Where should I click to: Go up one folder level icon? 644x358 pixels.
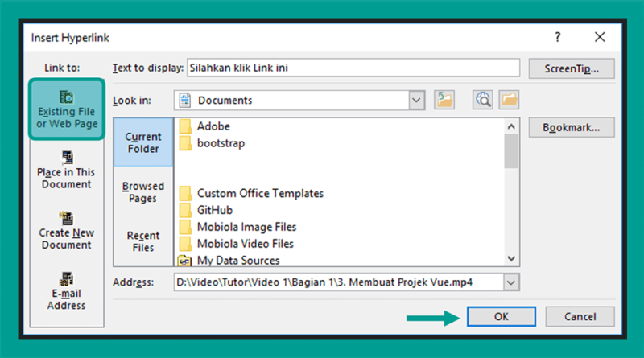pos(444,100)
